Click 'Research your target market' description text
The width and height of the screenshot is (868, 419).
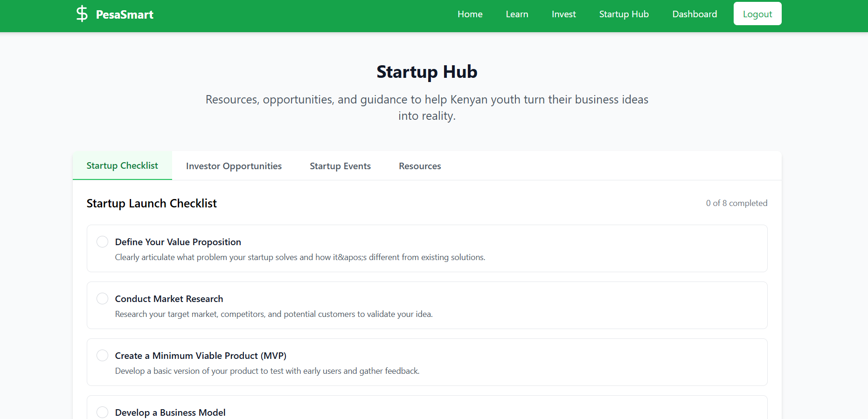click(274, 314)
